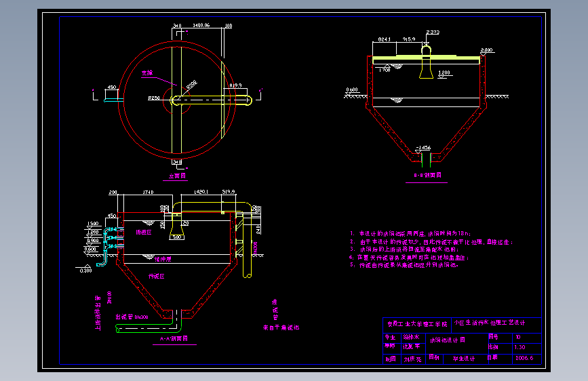The image size is (588, 381).
Task: Select the '519.9' dimension in the A-A section
Action: pos(229,192)
